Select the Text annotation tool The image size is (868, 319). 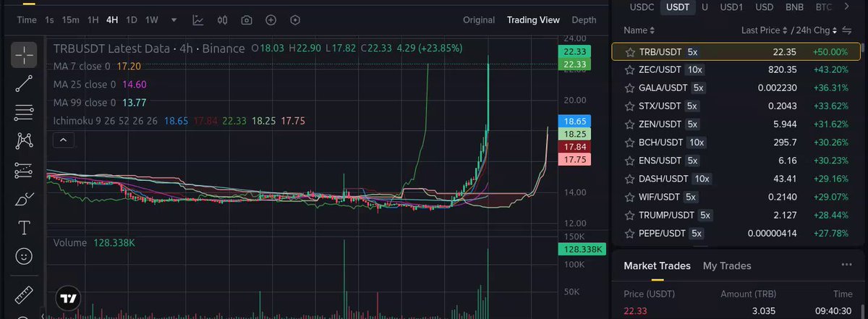click(x=23, y=228)
